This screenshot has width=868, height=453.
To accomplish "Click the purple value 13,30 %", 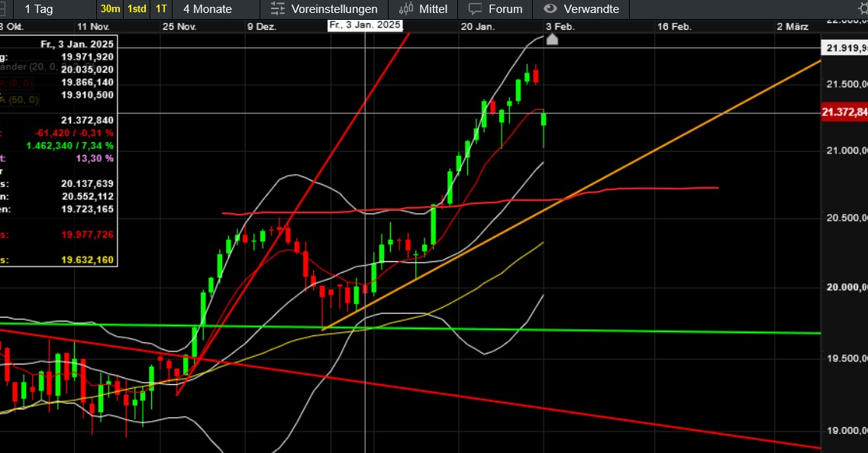I will (x=95, y=159).
